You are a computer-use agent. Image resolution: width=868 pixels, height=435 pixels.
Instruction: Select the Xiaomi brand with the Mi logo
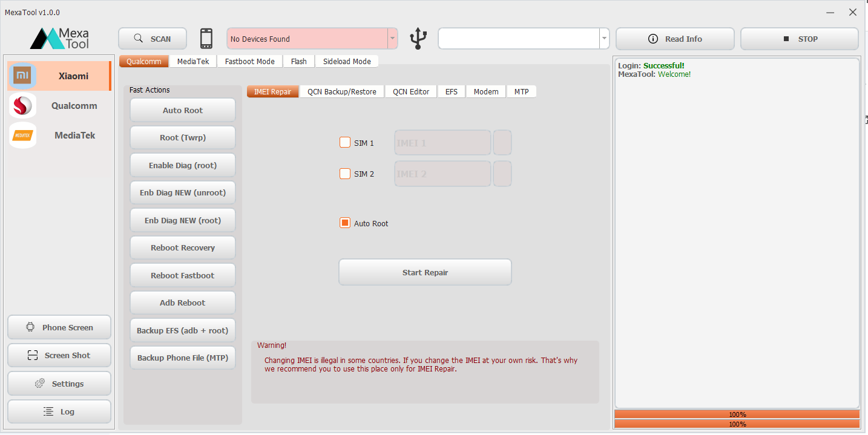click(22, 75)
